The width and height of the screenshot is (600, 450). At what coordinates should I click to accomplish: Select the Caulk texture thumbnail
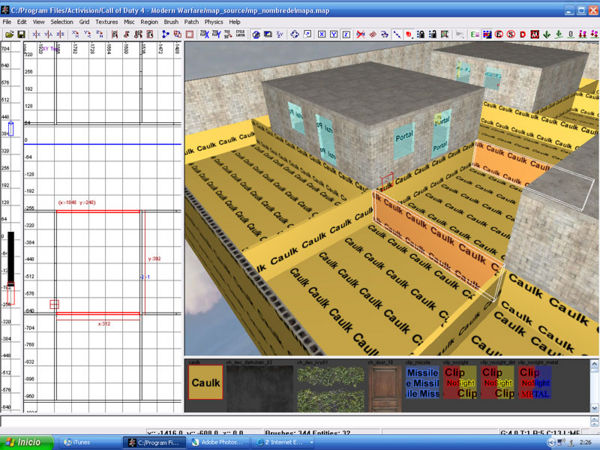[205, 382]
